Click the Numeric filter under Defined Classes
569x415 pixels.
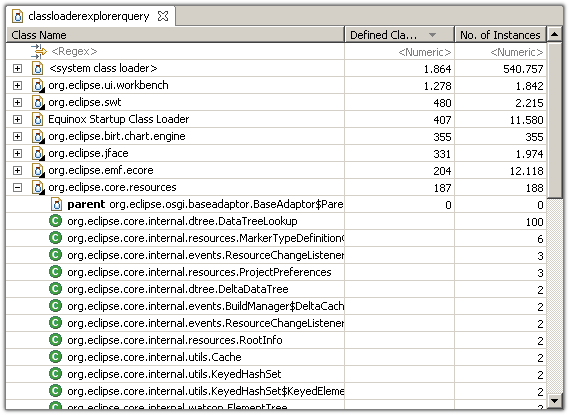(425, 52)
